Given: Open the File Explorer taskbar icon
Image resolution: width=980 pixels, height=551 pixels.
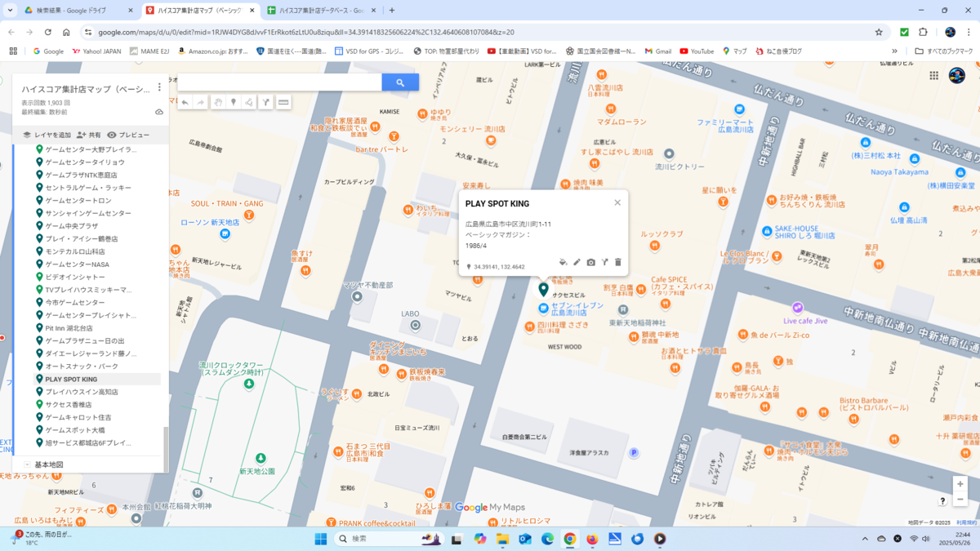Looking at the screenshot, I should click(502, 539).
